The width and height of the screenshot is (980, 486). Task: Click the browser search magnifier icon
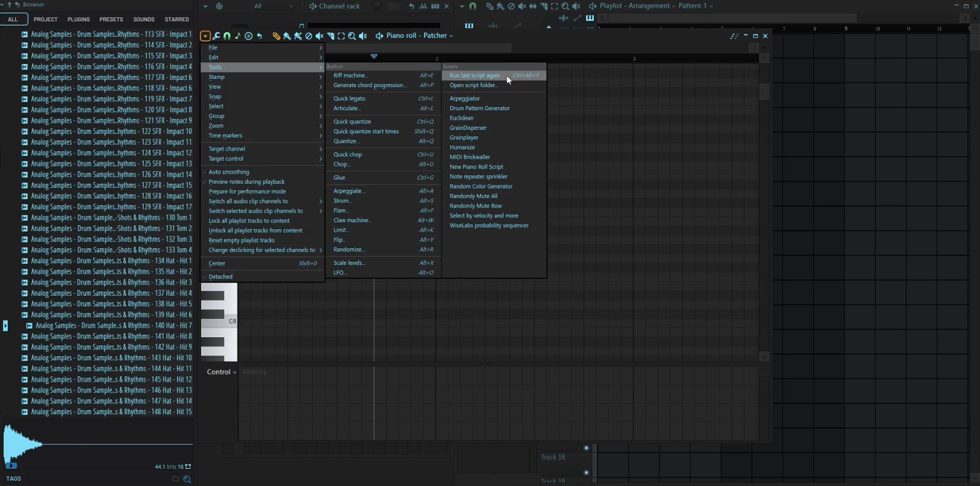click(x=187, y=479)
